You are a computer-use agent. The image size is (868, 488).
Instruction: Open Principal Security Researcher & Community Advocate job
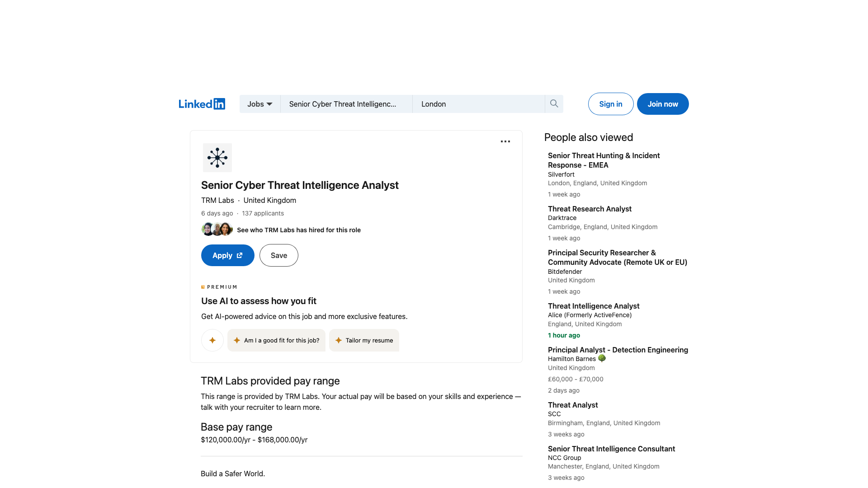point(618,258)
